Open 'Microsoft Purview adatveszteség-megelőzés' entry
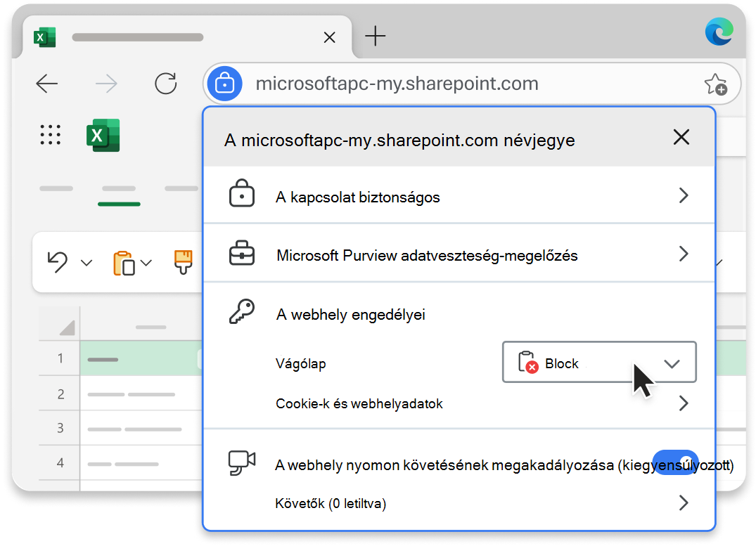The image size is (756, 546). 459,253
